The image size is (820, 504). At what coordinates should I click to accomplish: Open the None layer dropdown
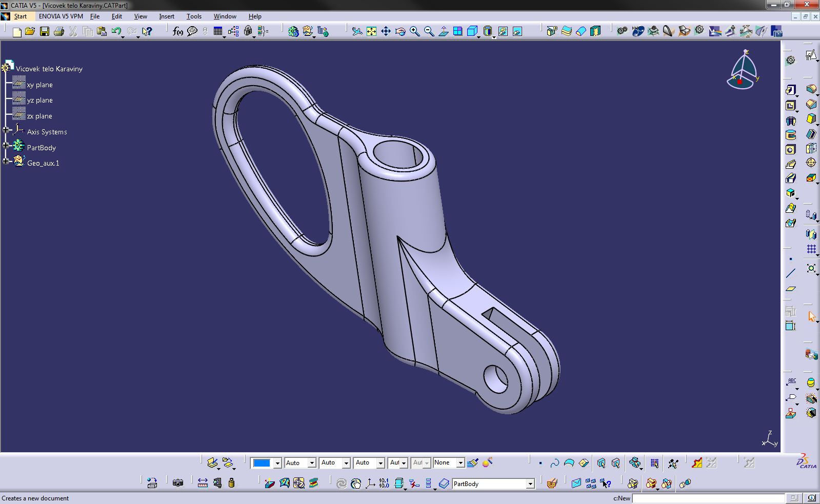point(461,463)
